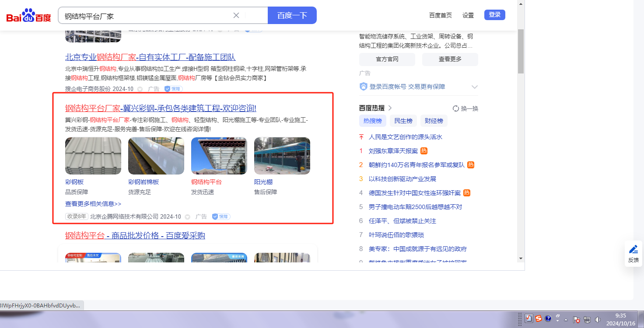Open the 反馈 feedback pencil icon
This screenshot has height=328, width=644.
point(633,250)
